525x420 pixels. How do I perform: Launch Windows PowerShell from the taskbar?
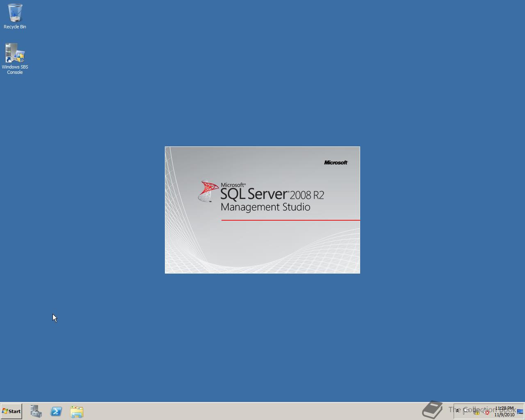click(56, 411)
